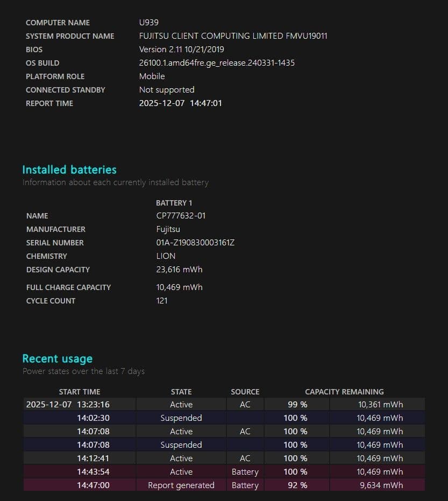
Task: Select the 14:43:54 start time cell
Action: tap(93, 472)
